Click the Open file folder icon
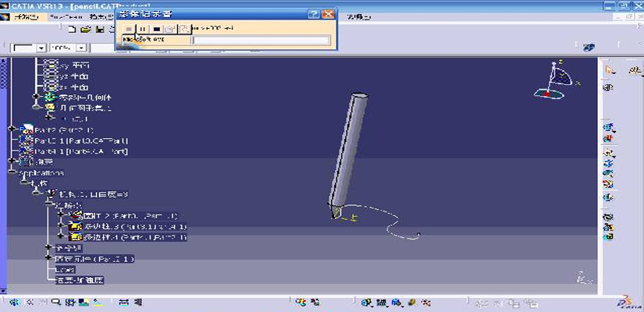 [85, 29]
